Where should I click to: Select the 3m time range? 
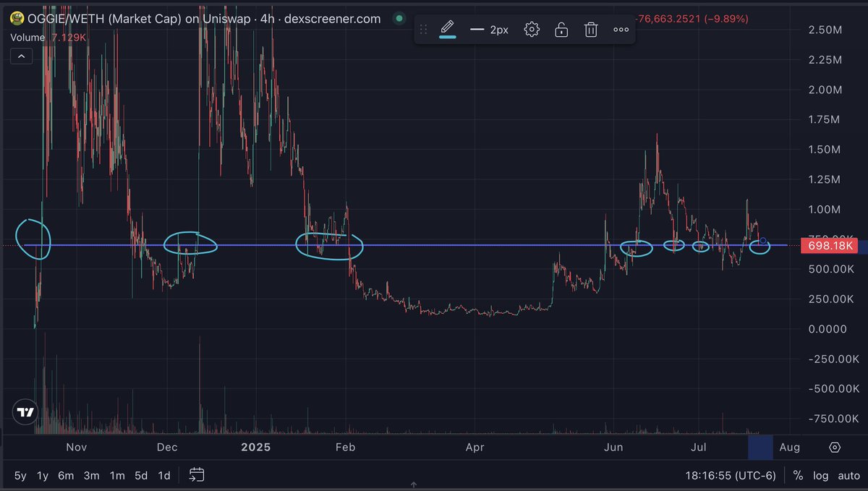tap(91, 476)
